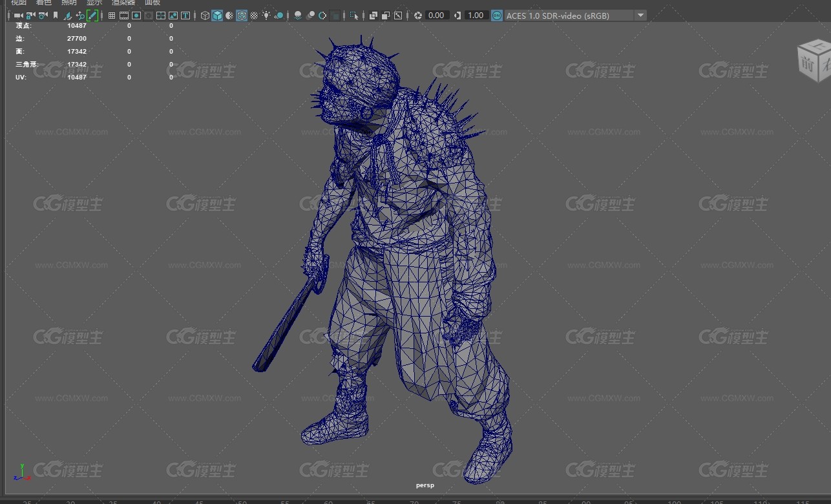Toggle the Gate Mask display
This screenshot has width=831, height=504.
tap(149, 15)
